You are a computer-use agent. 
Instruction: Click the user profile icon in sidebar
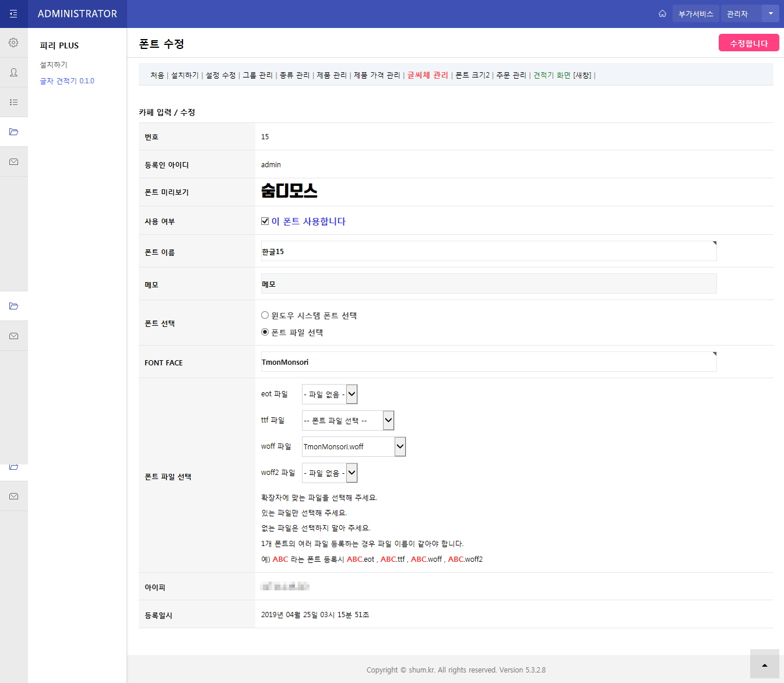[x=13, y=72]
